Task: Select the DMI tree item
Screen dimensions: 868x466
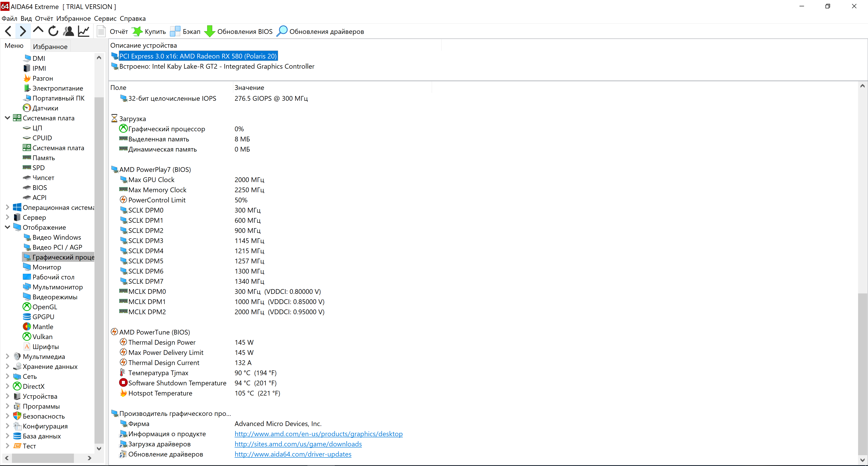Action: point(34,58)
